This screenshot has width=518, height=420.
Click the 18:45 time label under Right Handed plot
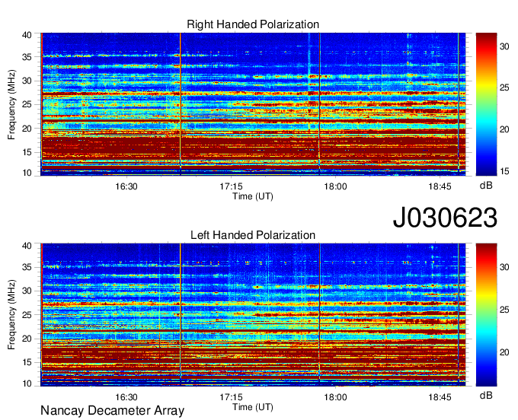click(440, 186)
